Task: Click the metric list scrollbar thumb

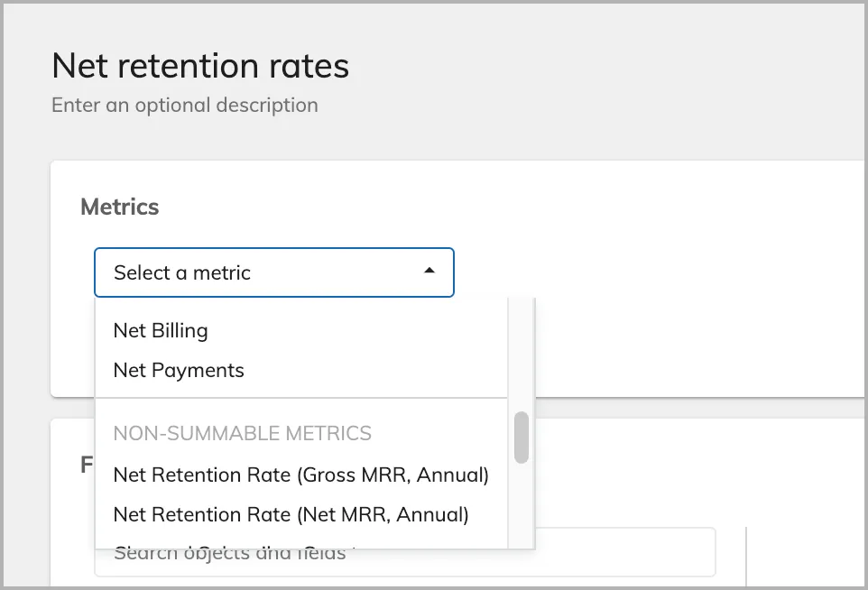Action: [x=521, y=438]
